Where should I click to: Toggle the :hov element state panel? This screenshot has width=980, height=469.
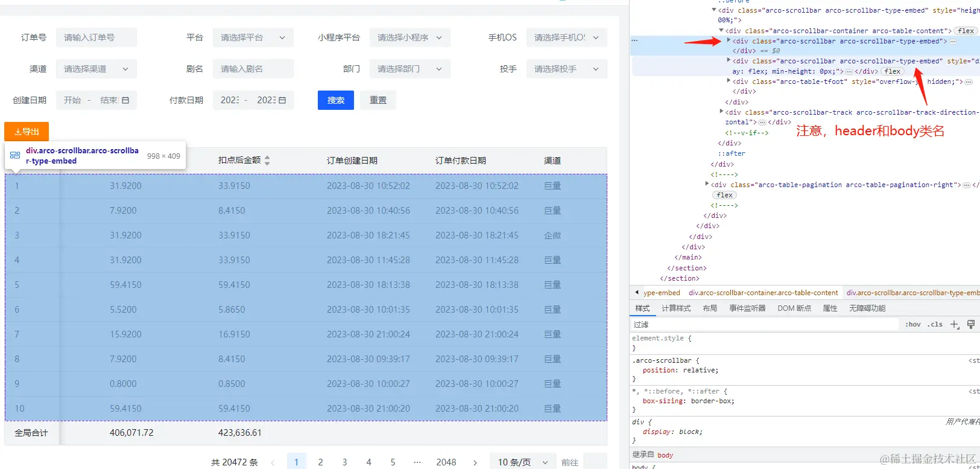coord(913,325)
